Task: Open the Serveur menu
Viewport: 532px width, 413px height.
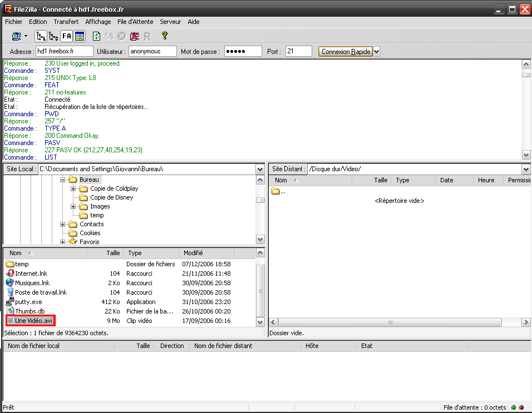Action: [x=170, y=22]
